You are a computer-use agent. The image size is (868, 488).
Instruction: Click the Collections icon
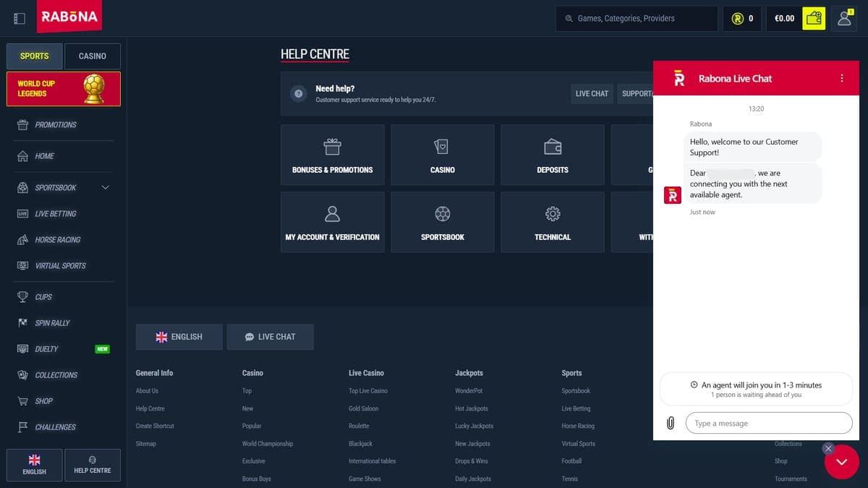click(x=22, y=375)
